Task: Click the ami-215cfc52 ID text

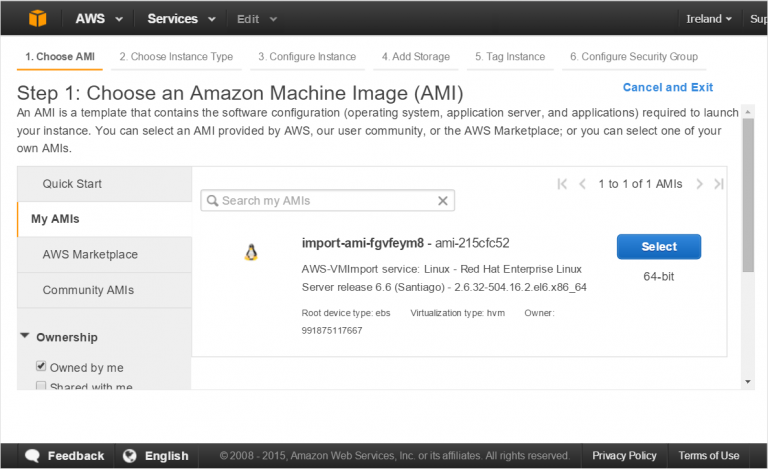Action: click(x=472, y=243)
